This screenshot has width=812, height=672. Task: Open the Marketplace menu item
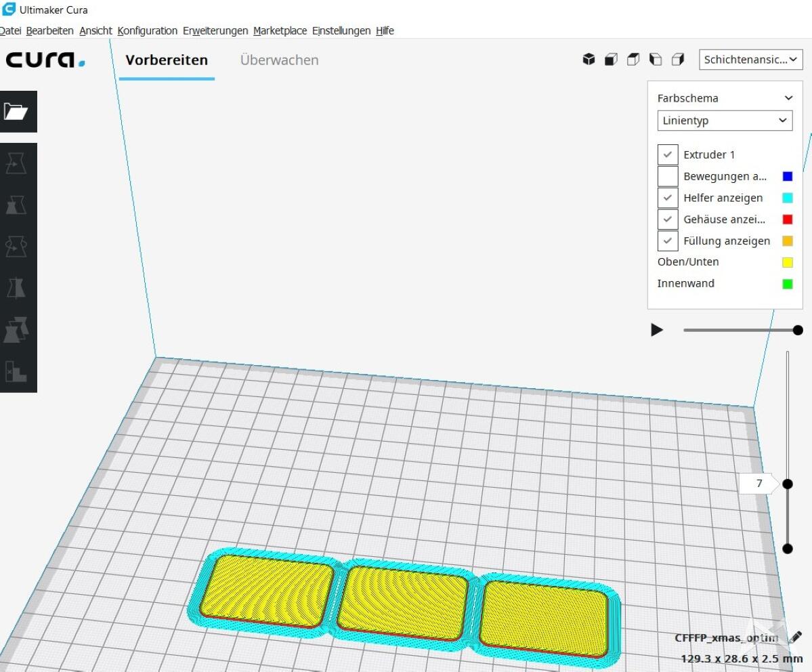(x=280, y=30)
